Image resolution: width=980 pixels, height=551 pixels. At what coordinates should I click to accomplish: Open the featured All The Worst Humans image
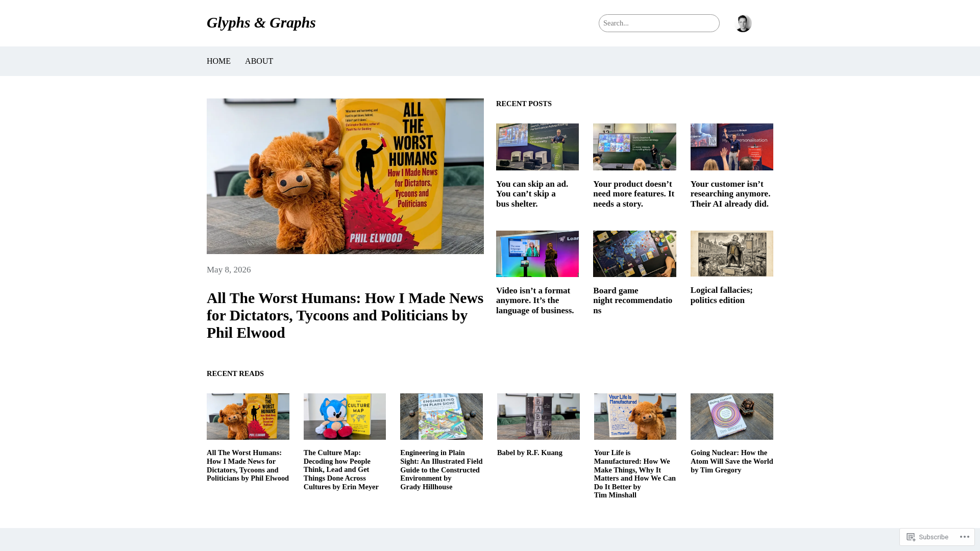tap(345, 176)
